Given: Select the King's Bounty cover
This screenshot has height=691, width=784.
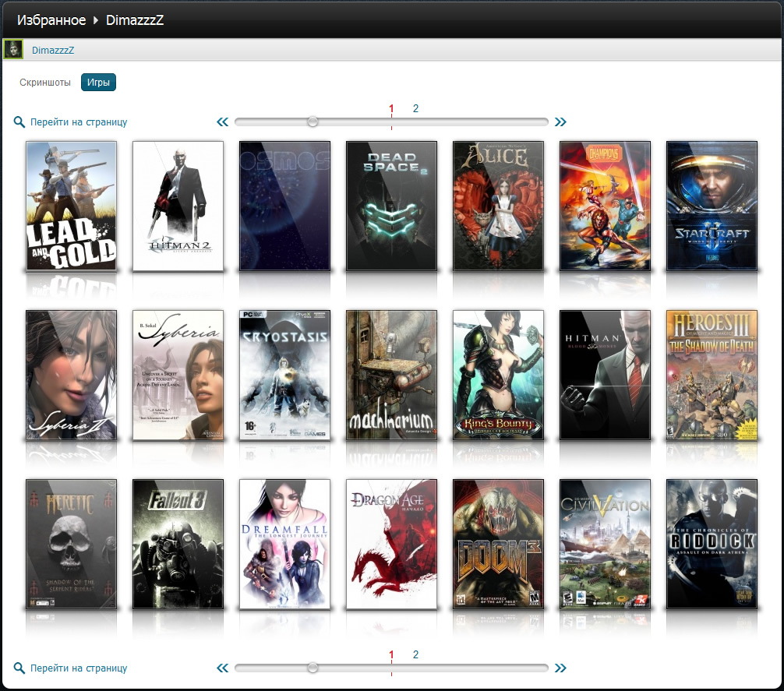Looking at the screenshot, I should [x=498, y=375].
